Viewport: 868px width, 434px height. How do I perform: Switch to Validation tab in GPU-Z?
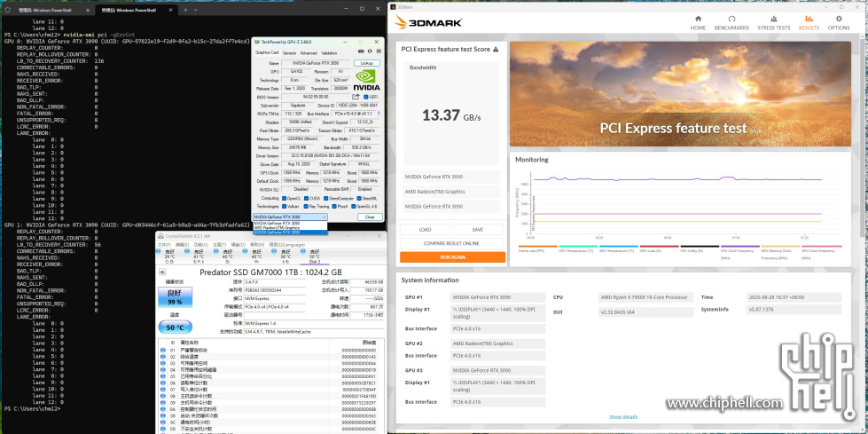[x=329, y=53]
